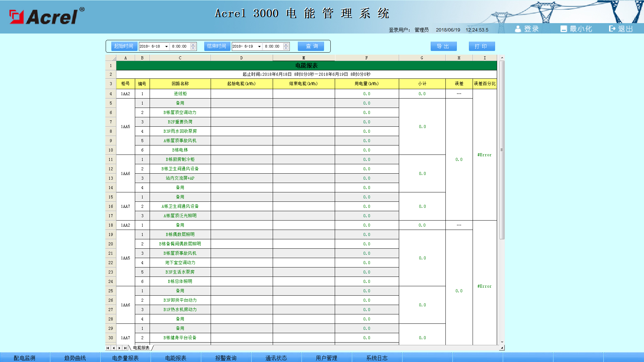644x362 pixels.
Task: Click the 导出 export button
Action: point(443,46)
